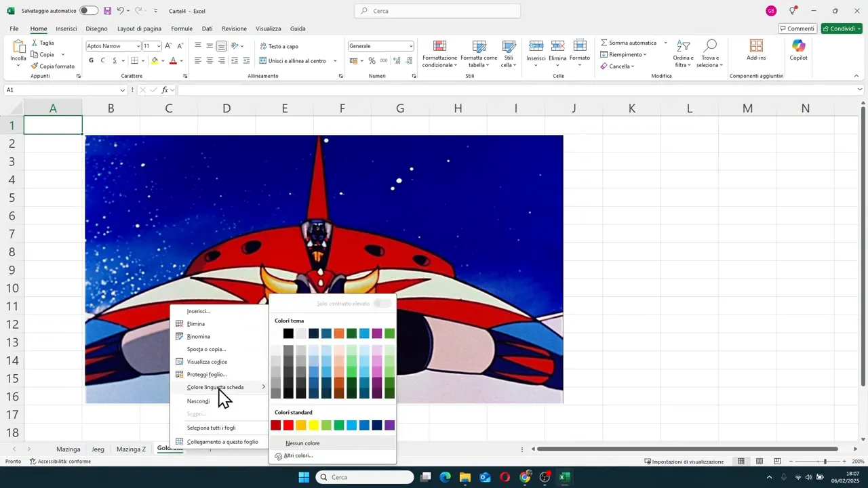The height and width of the screenshot is (488, 868).
Task: Click the Trova e seleziona magnifier
Action: [710, 46]
